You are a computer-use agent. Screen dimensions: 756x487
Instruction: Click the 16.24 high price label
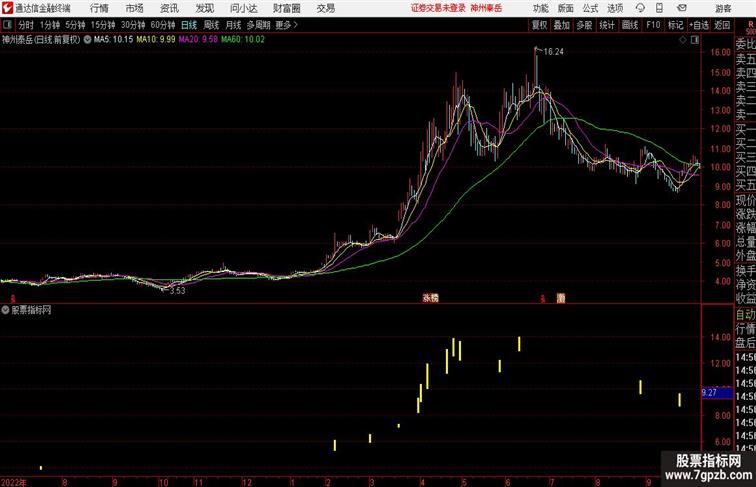(x=554, y=52)
